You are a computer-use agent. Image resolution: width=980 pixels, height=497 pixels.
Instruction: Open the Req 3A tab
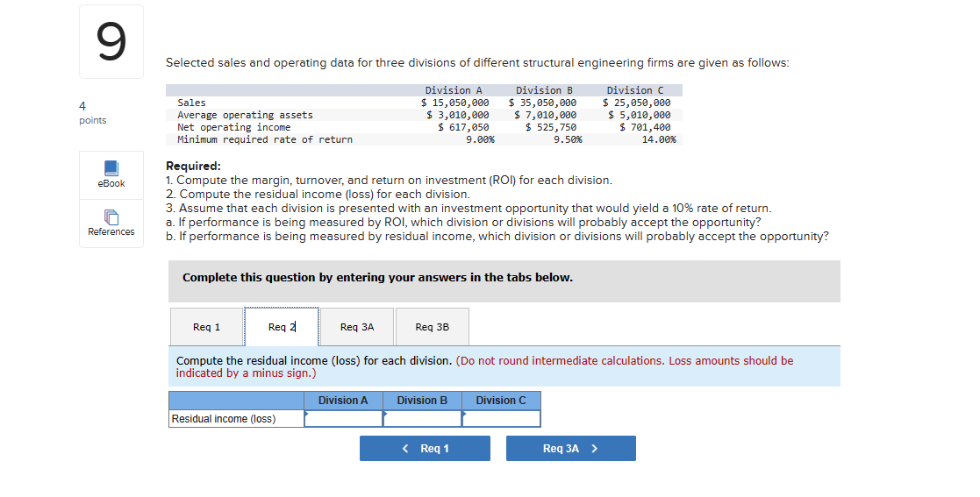click(357, 327)
